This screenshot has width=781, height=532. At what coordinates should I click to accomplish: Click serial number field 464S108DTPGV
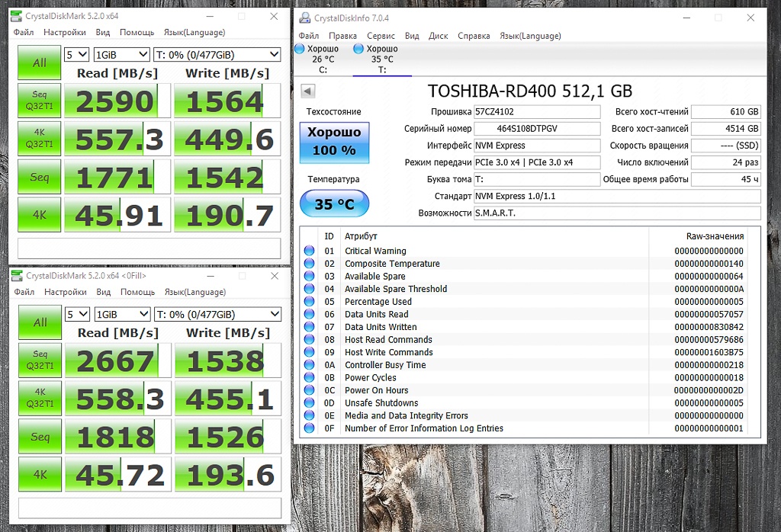536,128
